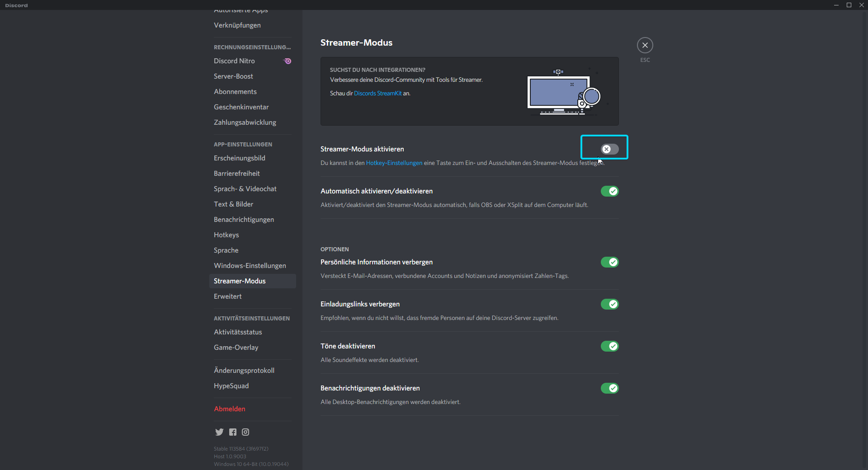This screenshot has width=868, height=470.
Task: Toggle Einladungslinks verbergen off
Action: (609, 304)
